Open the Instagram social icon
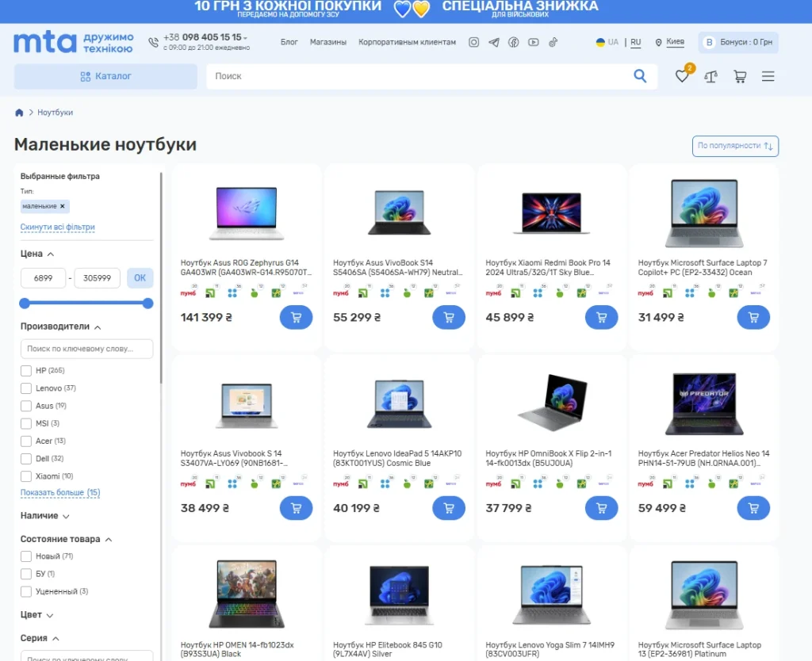 pyautogui.click(x=473, y=43)
